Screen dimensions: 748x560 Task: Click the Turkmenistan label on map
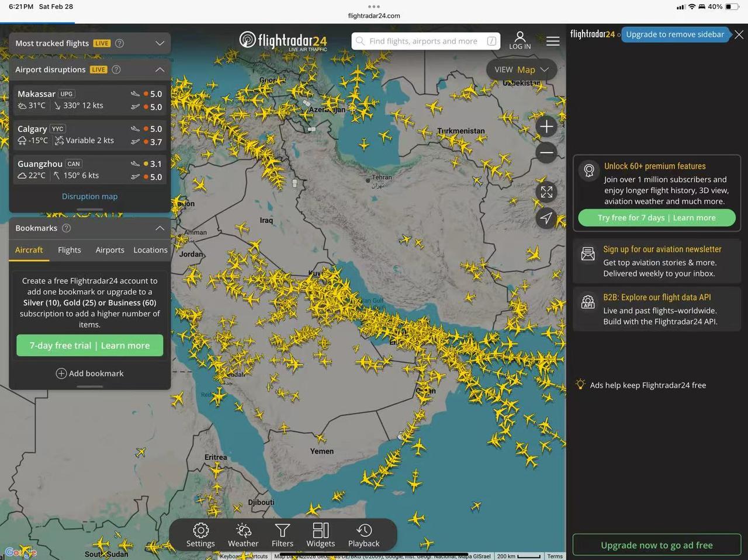[x=461, y=131]
